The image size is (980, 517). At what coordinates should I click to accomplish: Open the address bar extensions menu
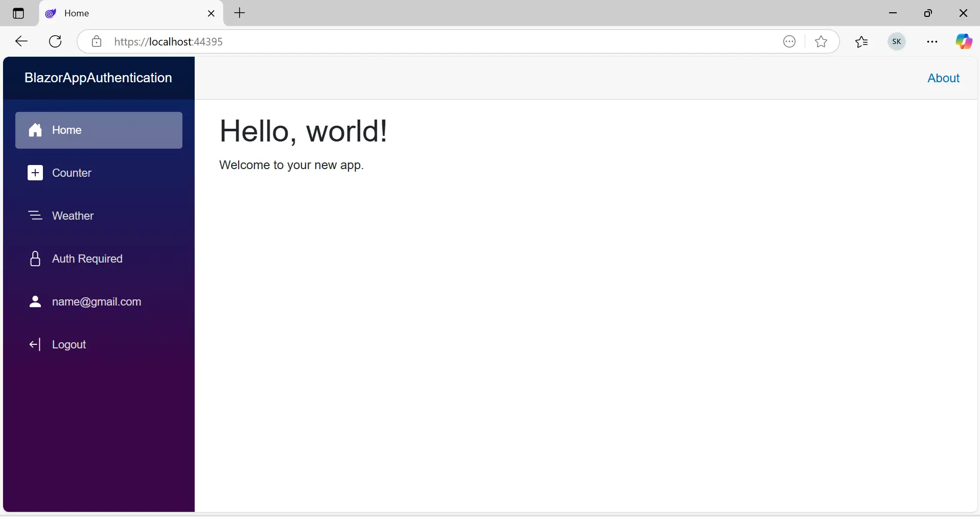[x=789, y=41]
